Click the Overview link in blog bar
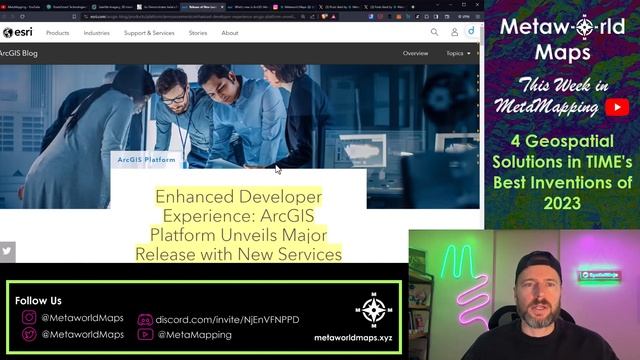This screenshot has height=360, width=640. (416, 53)
